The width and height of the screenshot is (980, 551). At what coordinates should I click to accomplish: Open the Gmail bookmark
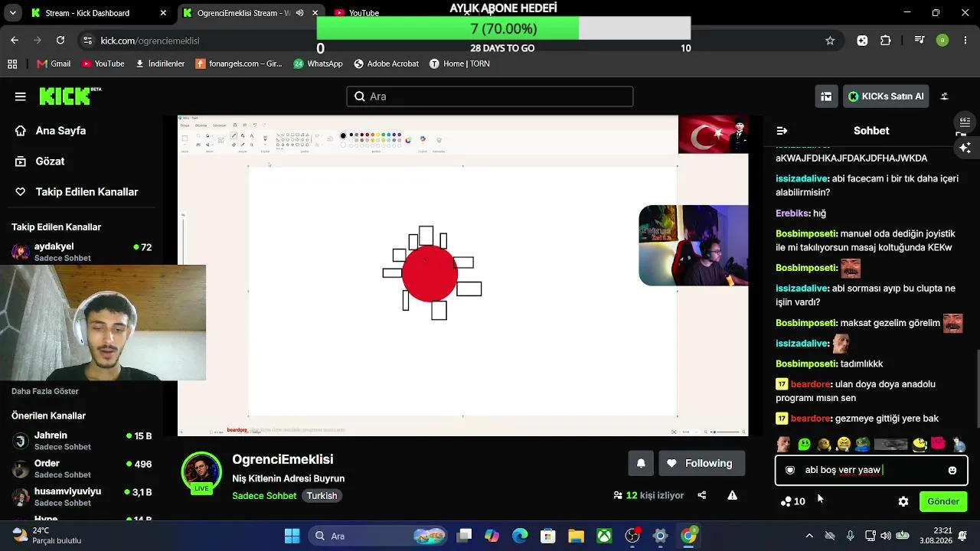point(53,64)
